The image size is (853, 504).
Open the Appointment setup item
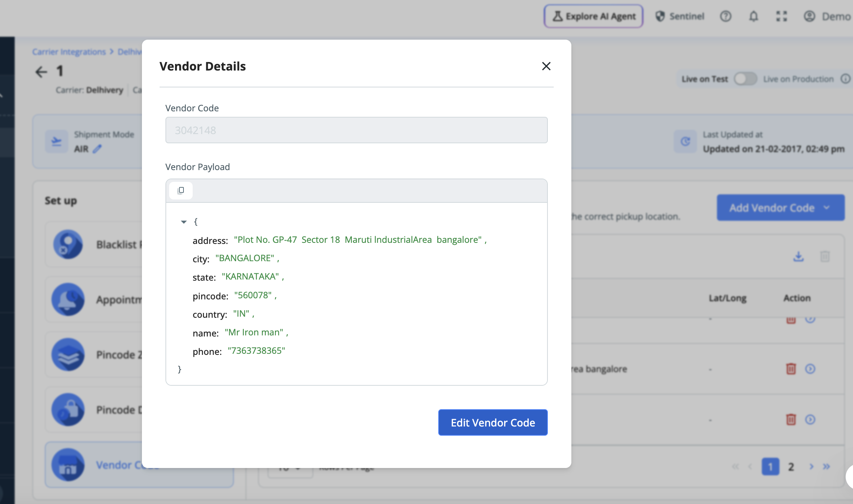94,299
